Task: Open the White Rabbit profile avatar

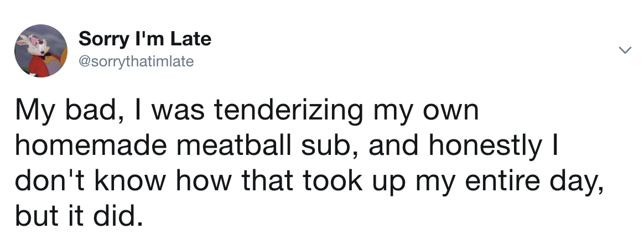Action: (40, 50)
